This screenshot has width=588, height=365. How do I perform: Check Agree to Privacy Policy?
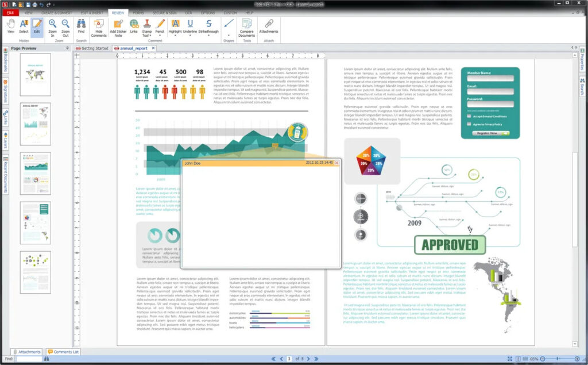point(469,124)
